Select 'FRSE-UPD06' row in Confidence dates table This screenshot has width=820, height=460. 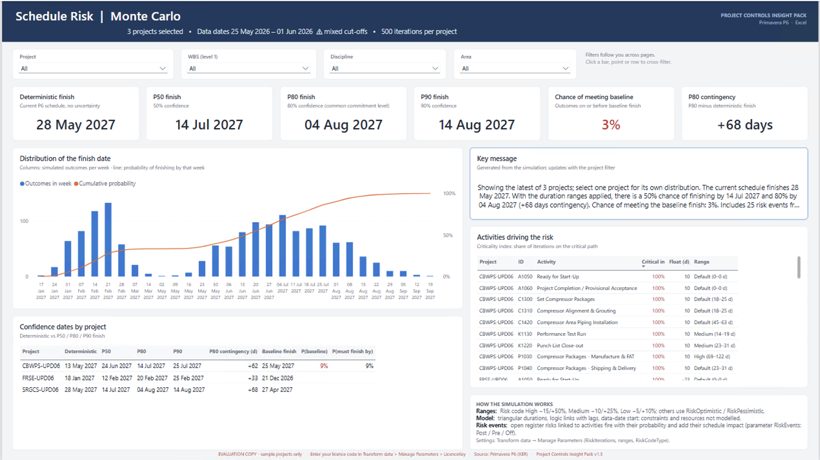tap(198, 378)
